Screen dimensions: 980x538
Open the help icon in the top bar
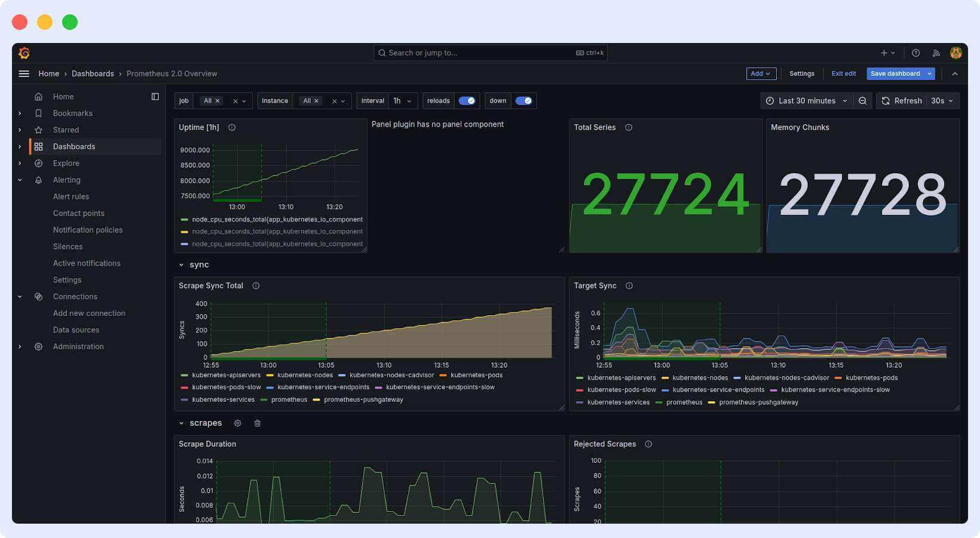click(915, 53)
